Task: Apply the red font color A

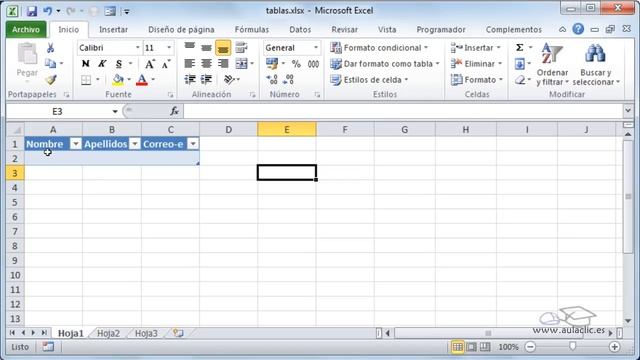Action: pyautogui.click(x=142, y=80)
